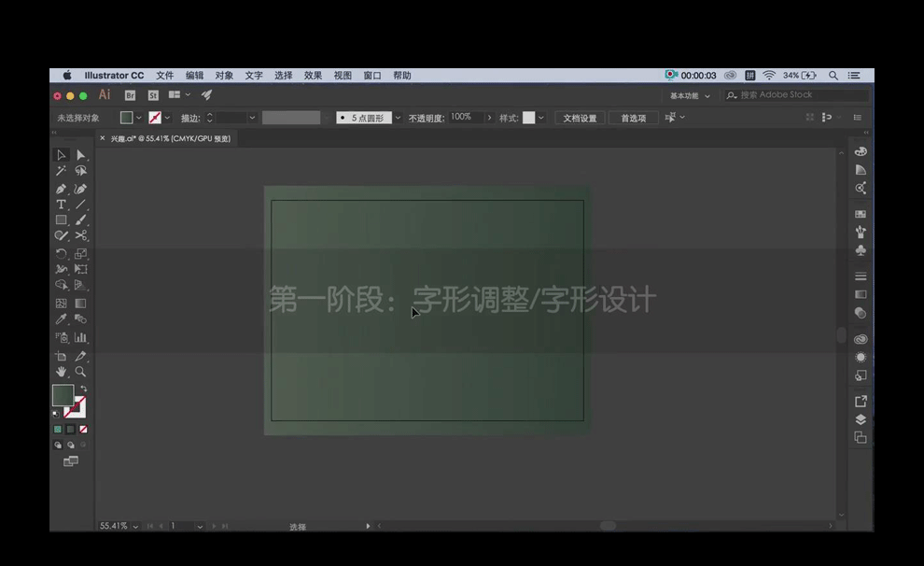This screenshot has width=924, height=566.
Task: Click the green fill color box in toolbox
Action: (x=63, y=395)
